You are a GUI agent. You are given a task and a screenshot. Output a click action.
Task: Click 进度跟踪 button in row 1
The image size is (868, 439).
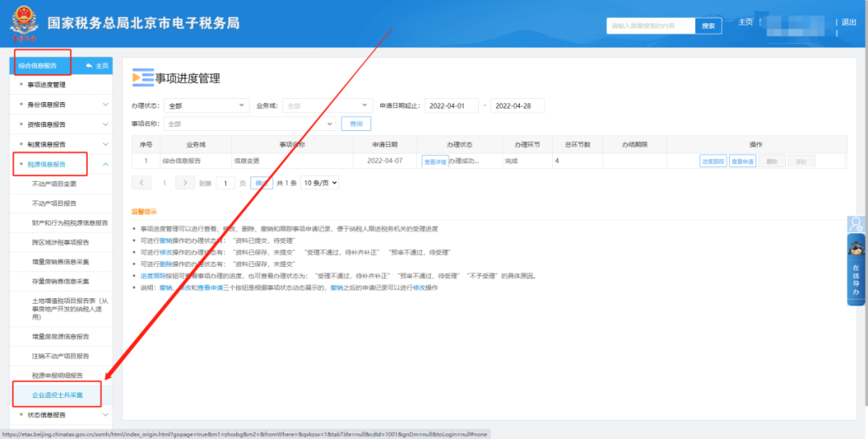click(713, 162)
